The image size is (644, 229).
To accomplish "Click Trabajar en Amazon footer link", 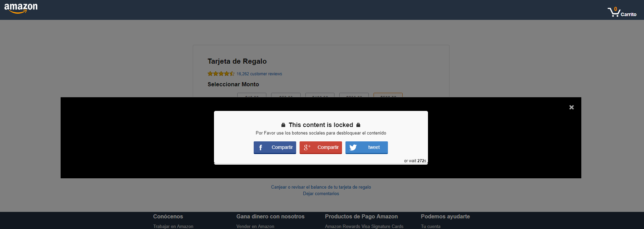I will (x=173, y=226).
